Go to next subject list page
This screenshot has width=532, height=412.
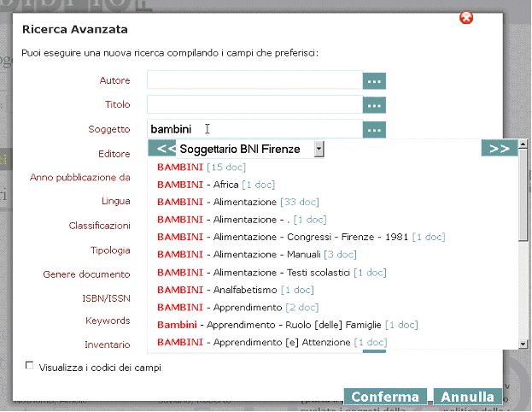(x=500, y=149)
